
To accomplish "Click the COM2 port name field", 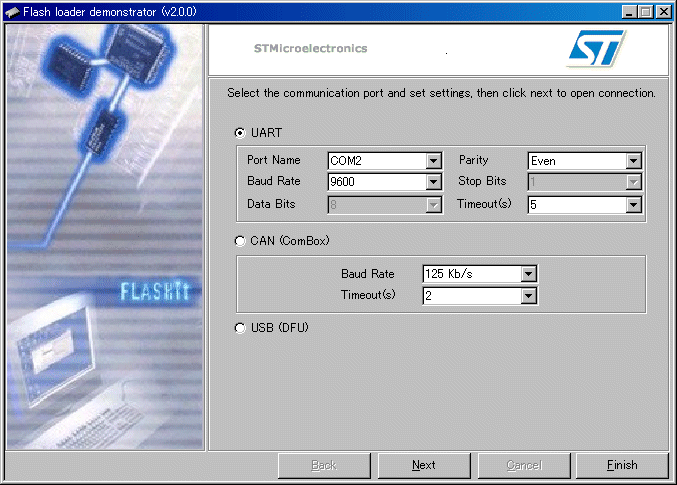I will tap(377, 161).
